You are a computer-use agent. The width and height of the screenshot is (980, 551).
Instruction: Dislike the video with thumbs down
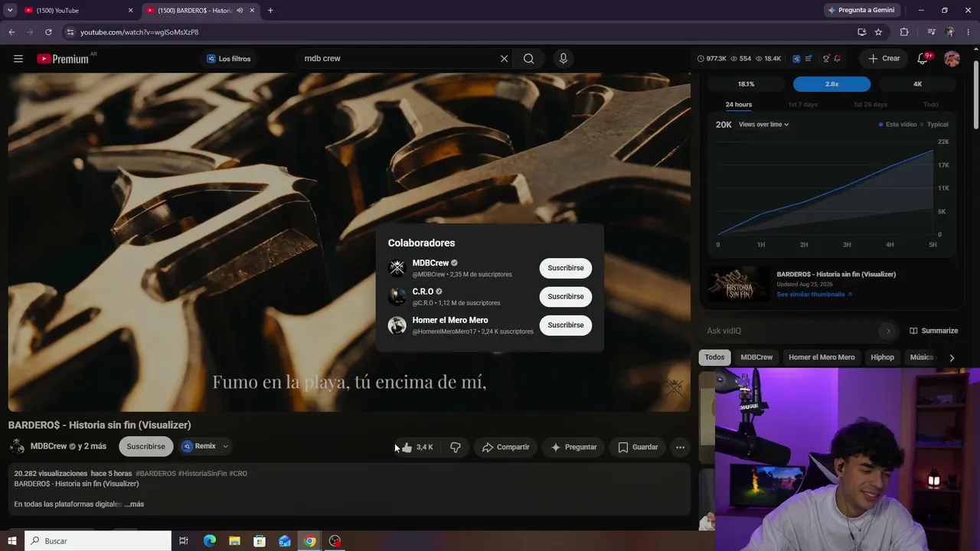456,447
